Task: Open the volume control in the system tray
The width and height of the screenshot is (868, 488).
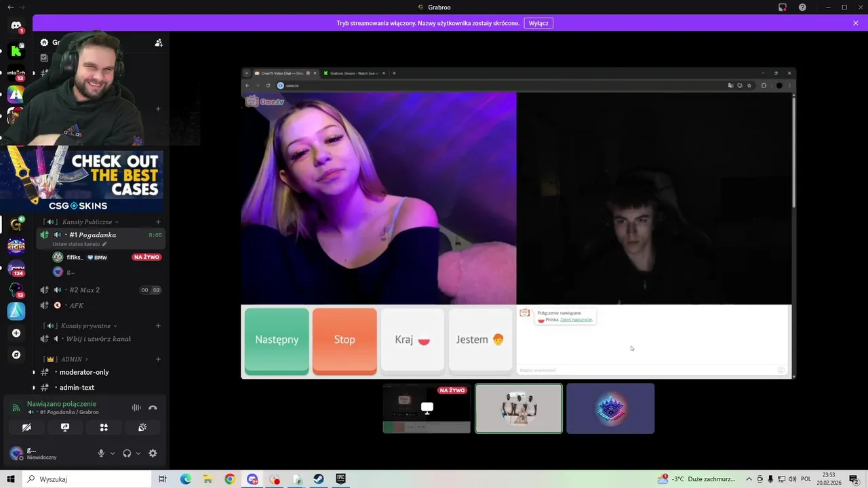Action: coord(793,479)
